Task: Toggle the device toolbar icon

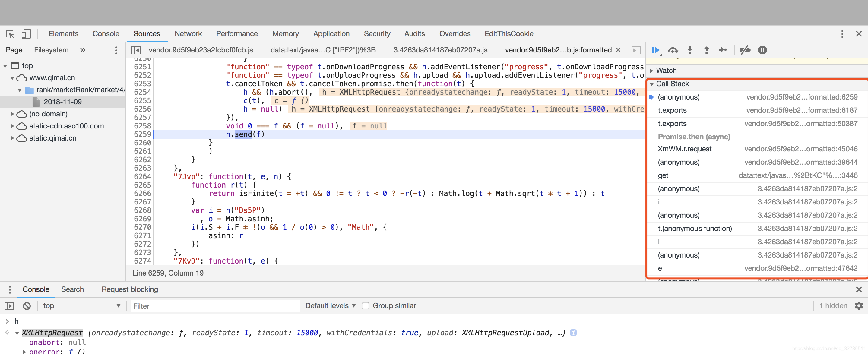Action: tap(26, 34)
